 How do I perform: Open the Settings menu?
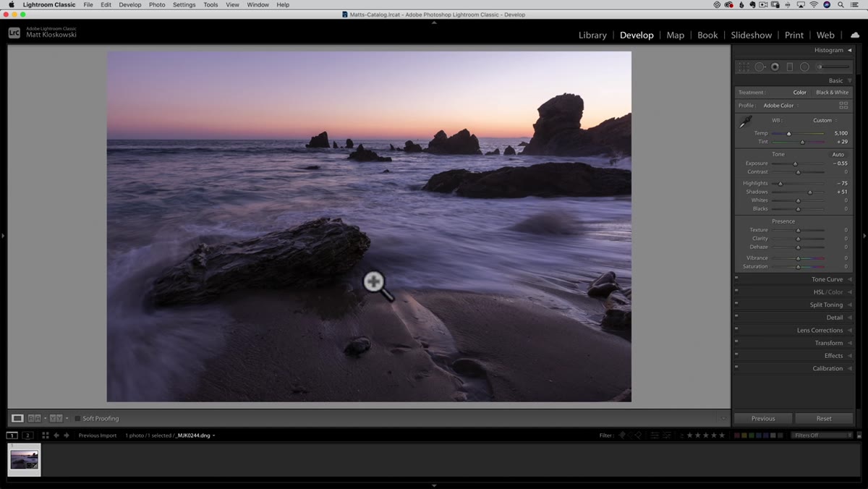[184, 4]
